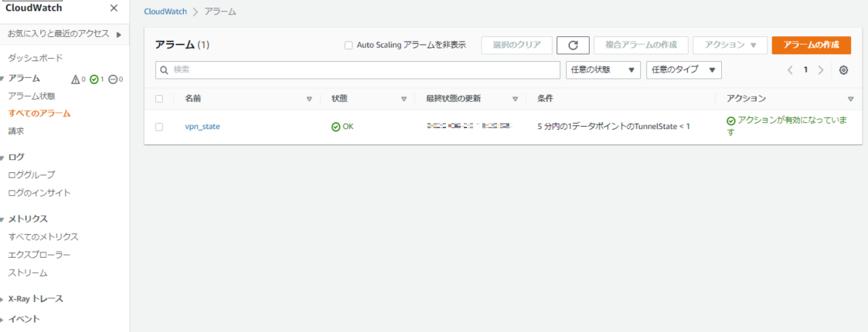This screenshot has width=868, height=332.
Task: Open 請求 in sidebar
Action: (16, 132)
